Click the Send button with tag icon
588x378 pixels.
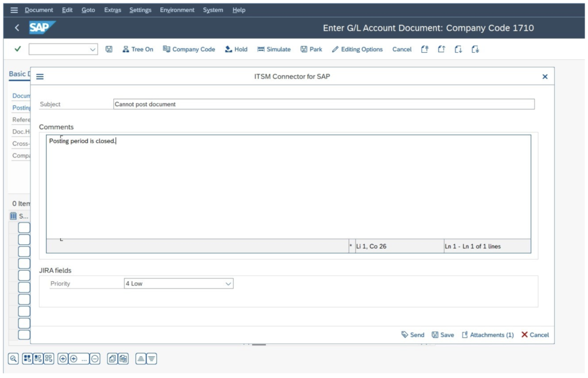[x=412, y=334]
